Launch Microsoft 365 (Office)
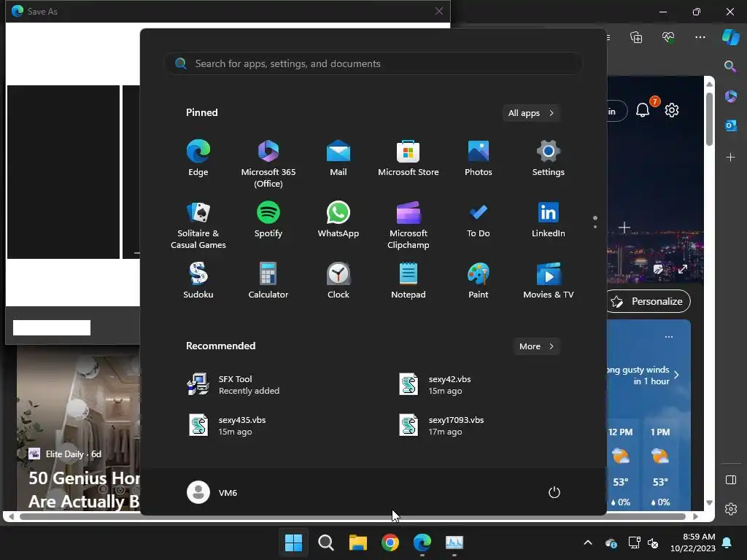747x560 pixels. pyautogui.click(x=268, y=164)
